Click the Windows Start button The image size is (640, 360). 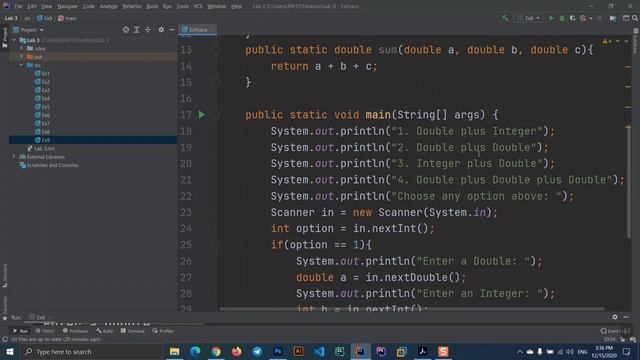click(x=9, y=351)
